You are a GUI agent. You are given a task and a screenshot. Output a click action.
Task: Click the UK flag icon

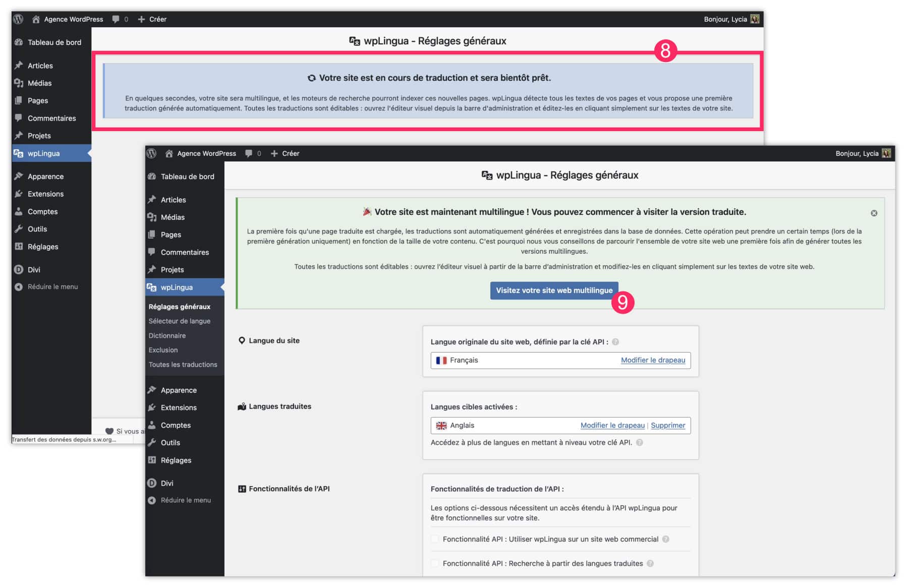[441, 425]
